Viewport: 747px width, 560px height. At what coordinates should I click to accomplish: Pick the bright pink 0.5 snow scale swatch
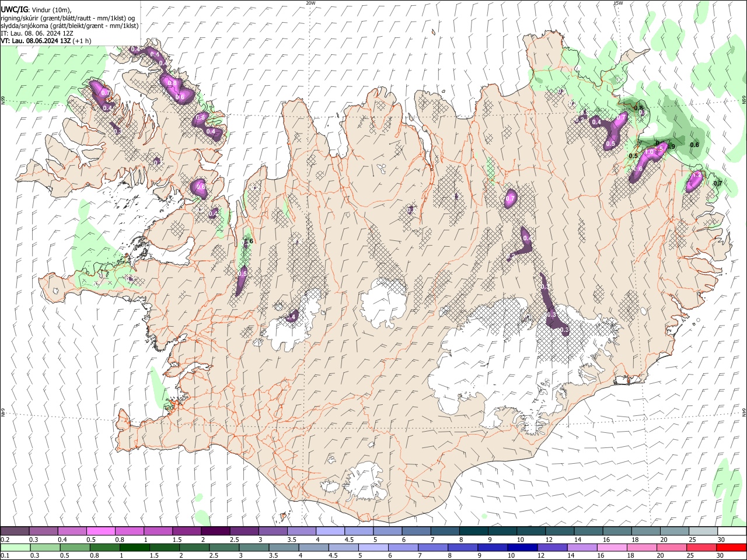click(100, 531)
